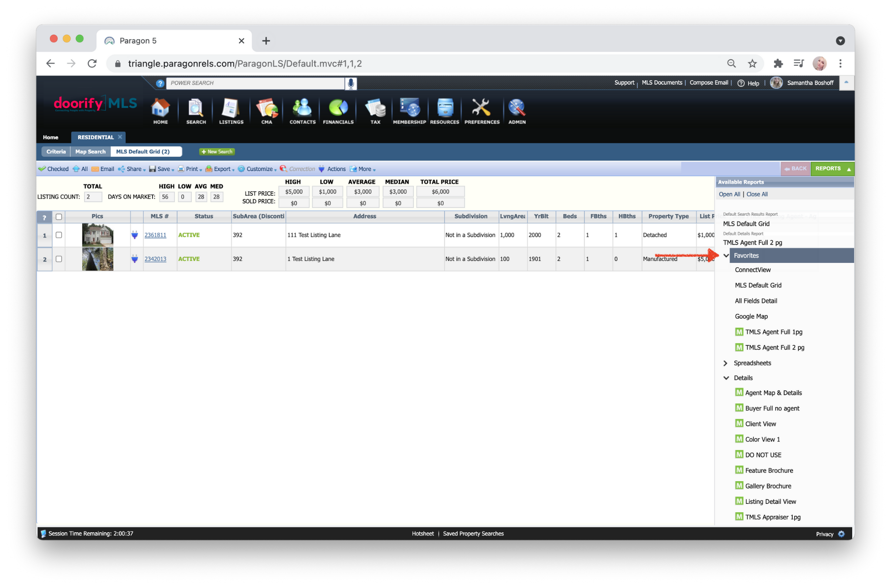The width and height of the screenshot is (891, 588).
Task: Click the grid help question mark cell
Action: (44, 217)
